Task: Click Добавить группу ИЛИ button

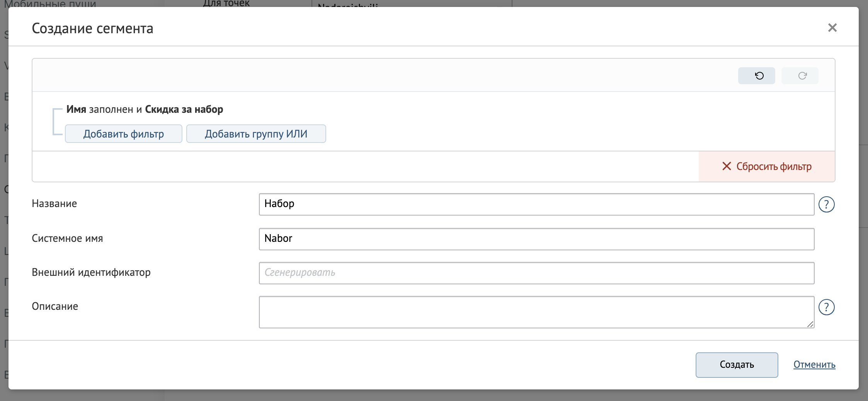Action: pos(256,134)
